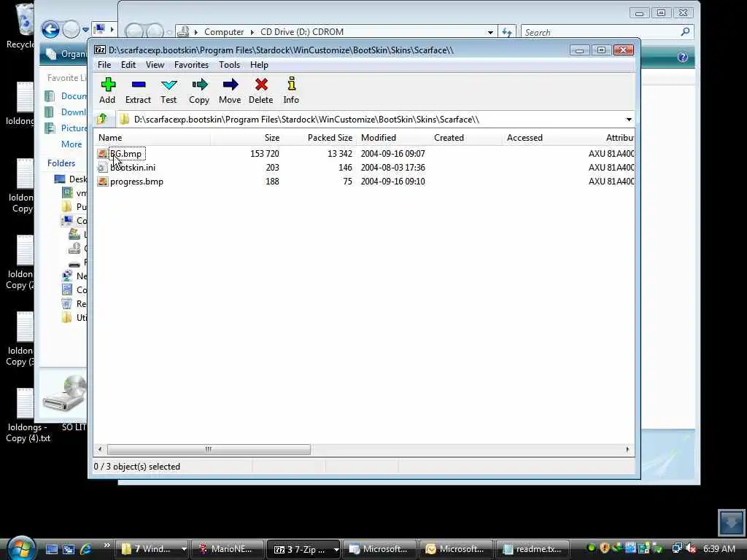Switch to the MarioNE taskbar item
747x560 pixels.
pos(228,550)
